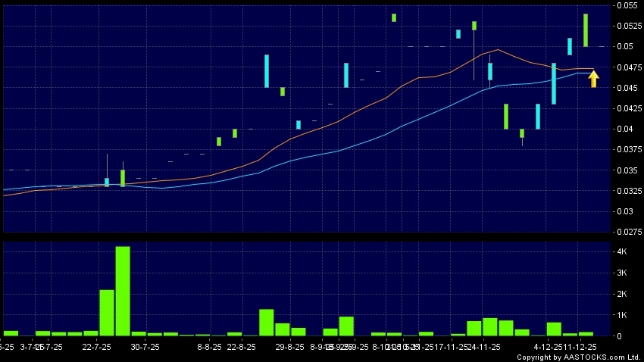Click the 0.04 price axis label
The width and height of the screenshot is (644, 362).
point(626,129)
